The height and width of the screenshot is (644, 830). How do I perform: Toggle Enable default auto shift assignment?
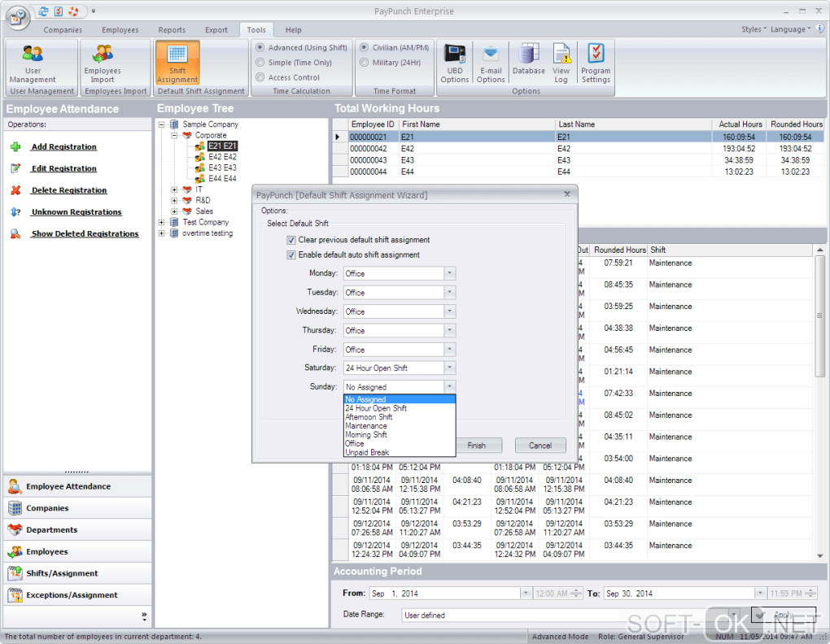tap(291, 255)
